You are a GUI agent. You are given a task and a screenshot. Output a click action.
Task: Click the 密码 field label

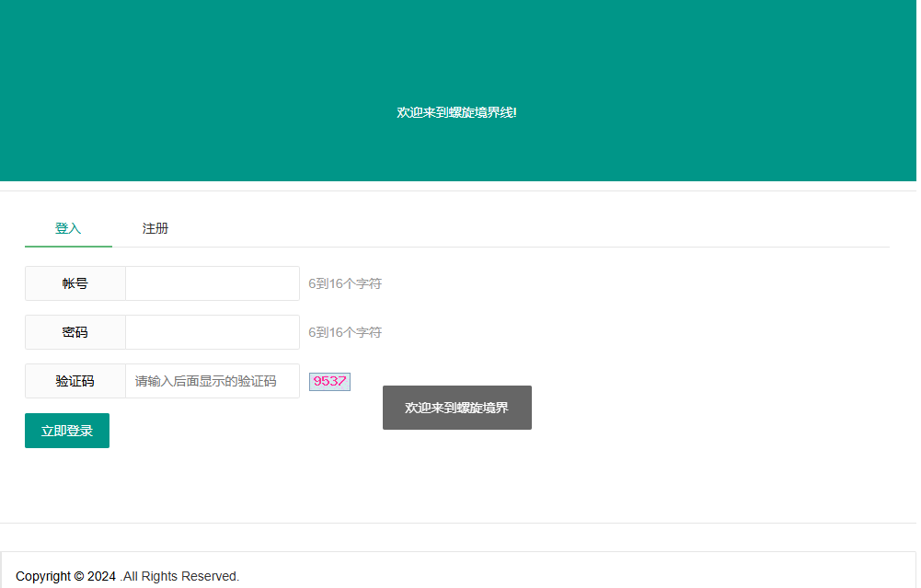75,332
